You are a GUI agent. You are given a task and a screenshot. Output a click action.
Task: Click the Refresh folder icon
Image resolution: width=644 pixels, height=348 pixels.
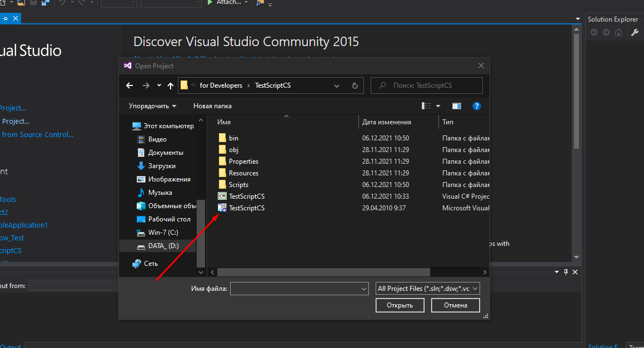(x=355, y=85)
